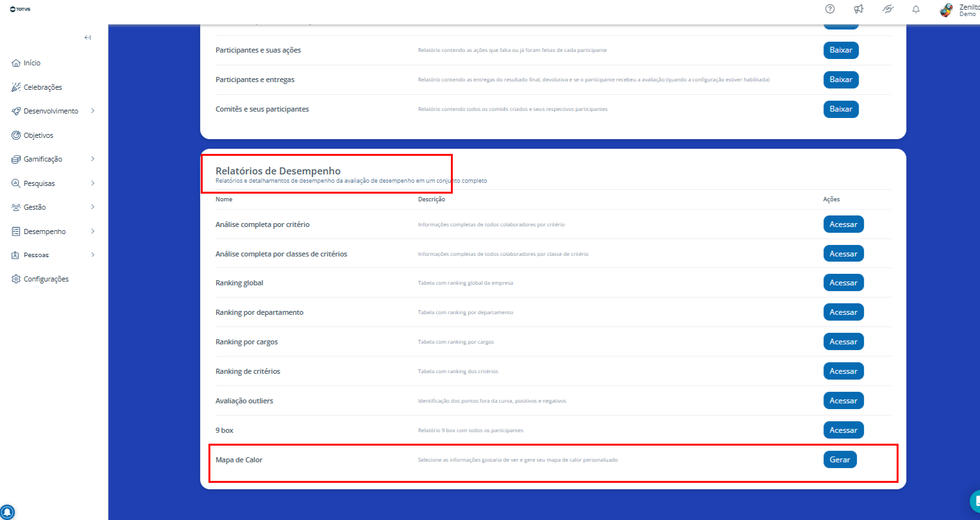The height and width of the screenshot is (520, 980).
Task: Open the parrot avatar user profile
Action: 946,10
